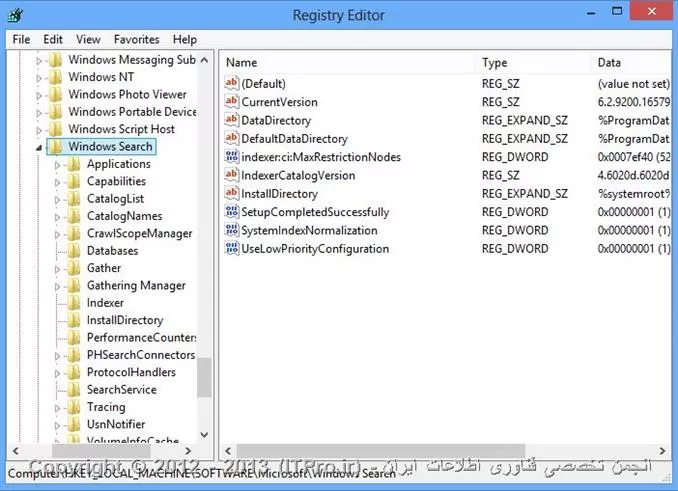
Task: Open the File menu
Action: pyautogui.click(x=21, y=40)
